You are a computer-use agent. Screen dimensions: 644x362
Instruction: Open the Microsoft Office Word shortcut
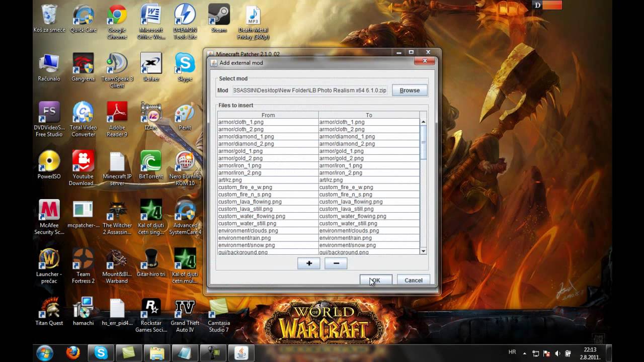151,22
